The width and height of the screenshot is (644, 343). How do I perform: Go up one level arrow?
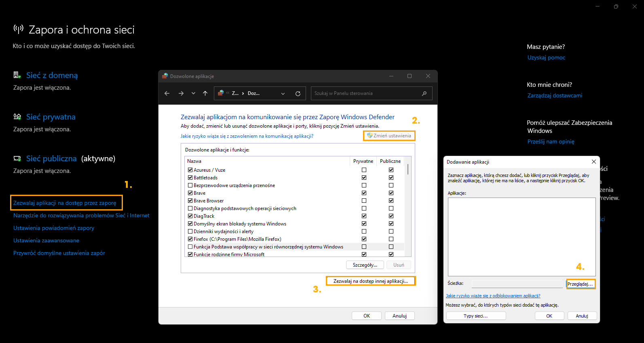pyautogui.click(x=205, y=93)
